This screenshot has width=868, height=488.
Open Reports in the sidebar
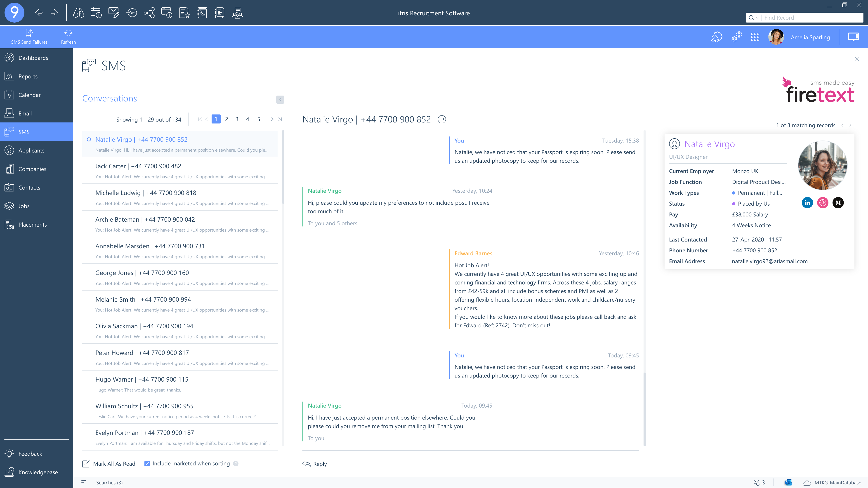36,76
